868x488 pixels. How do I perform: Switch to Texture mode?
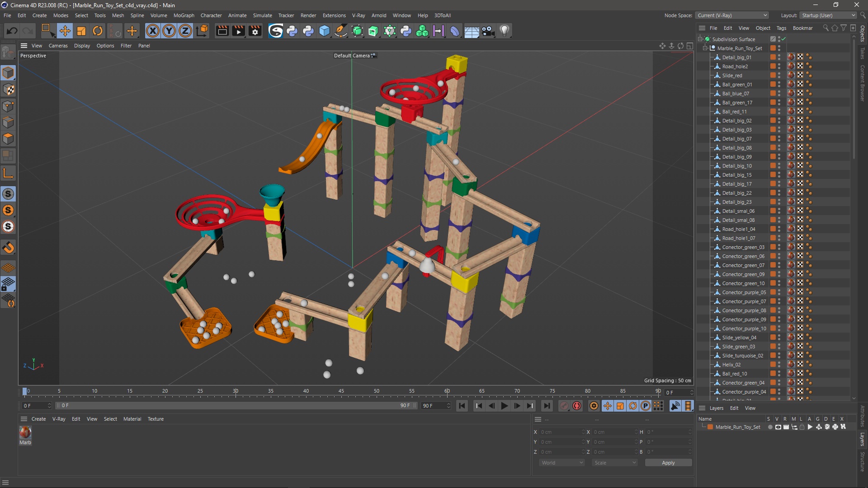pyautogui.click(x=8, y=89)
